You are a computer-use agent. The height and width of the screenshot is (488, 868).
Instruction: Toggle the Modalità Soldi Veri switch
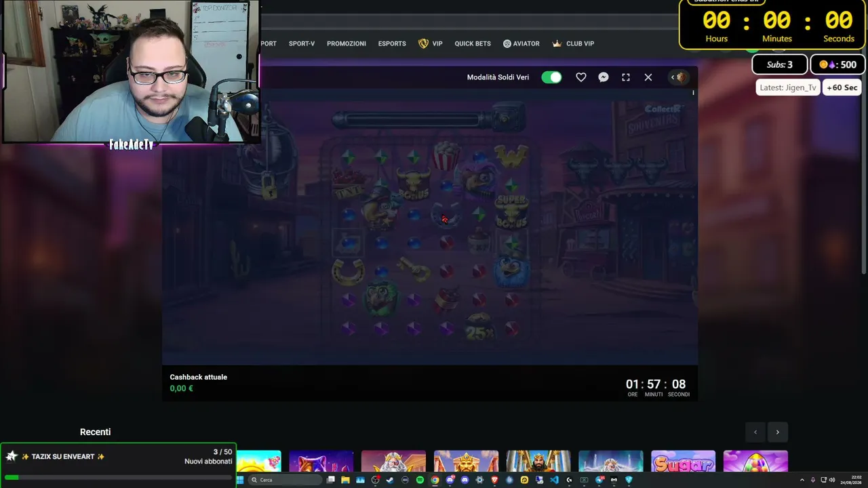pyautogui.click(x=551, y=77)
